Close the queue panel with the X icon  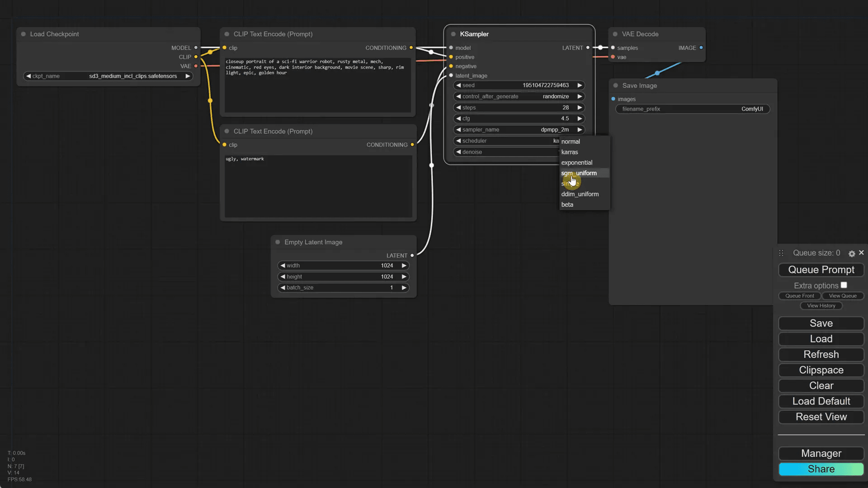tap(862, 253)
